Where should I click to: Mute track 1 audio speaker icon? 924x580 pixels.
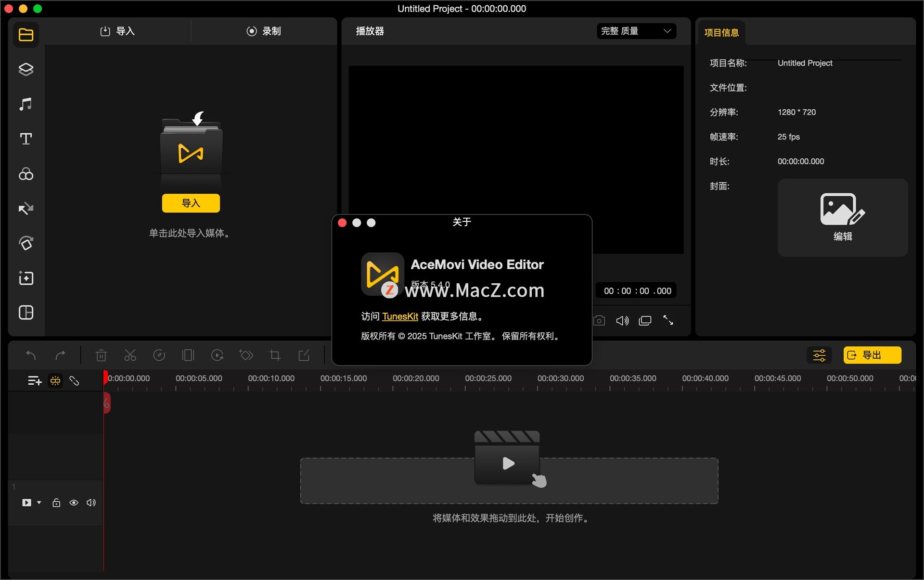click(x=91, y=503)
